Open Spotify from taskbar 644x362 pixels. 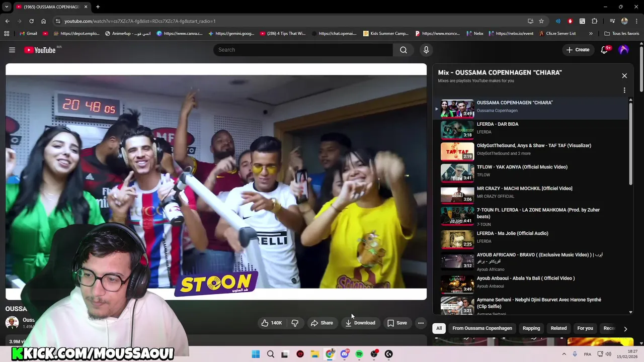[359, 354]
